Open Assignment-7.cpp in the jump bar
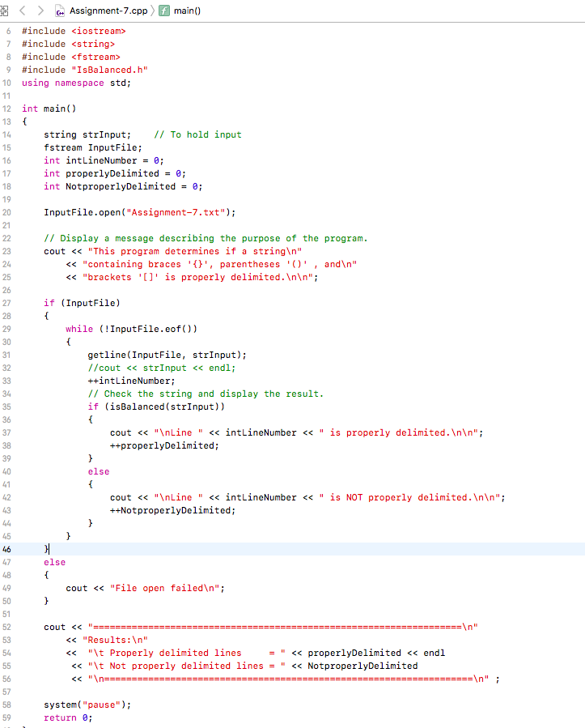Screen dimensions: 585x728 point(108,11)
